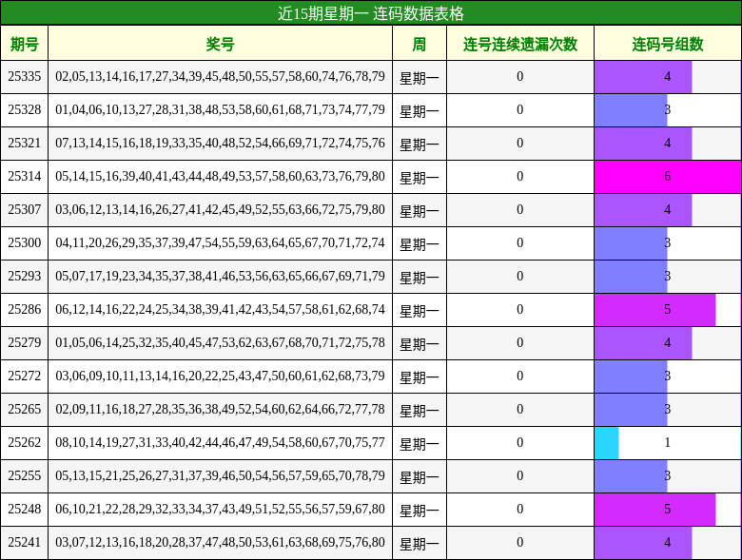Click the omission count 0 in row 25286
This screenshot has height=560, width=742.
[x=520, y=309]
